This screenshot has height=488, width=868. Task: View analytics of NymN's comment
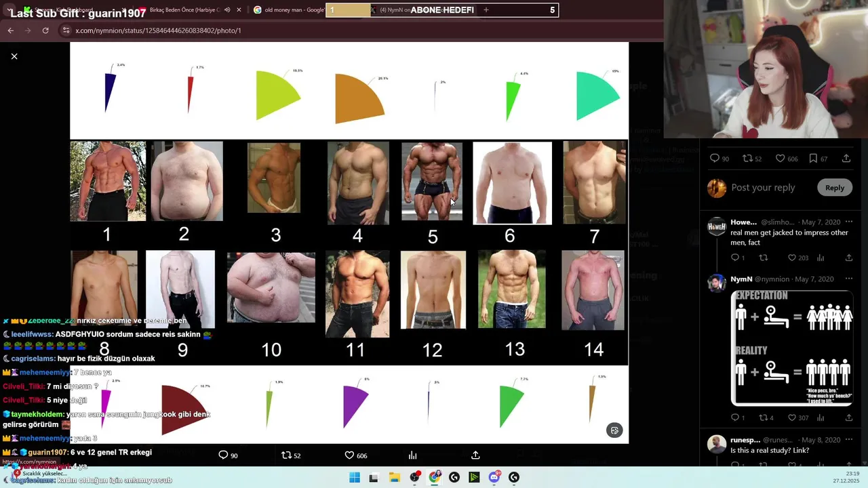click(821, 418)
